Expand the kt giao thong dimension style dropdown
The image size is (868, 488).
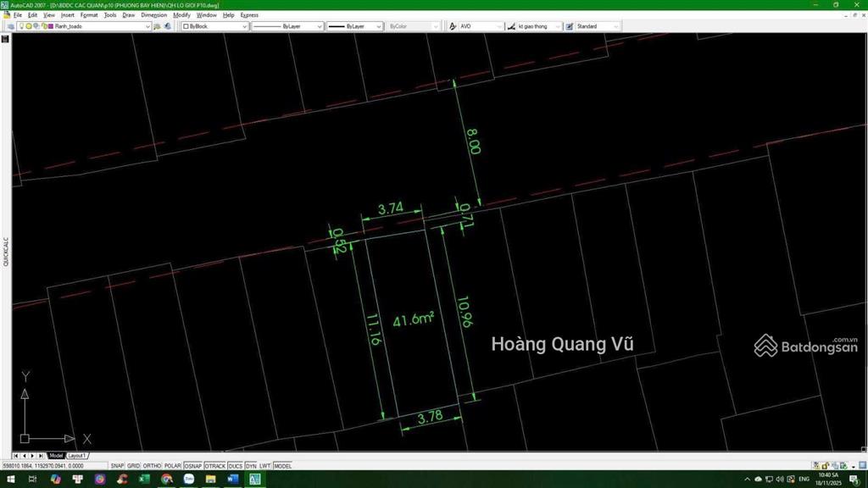click(558, 26)
